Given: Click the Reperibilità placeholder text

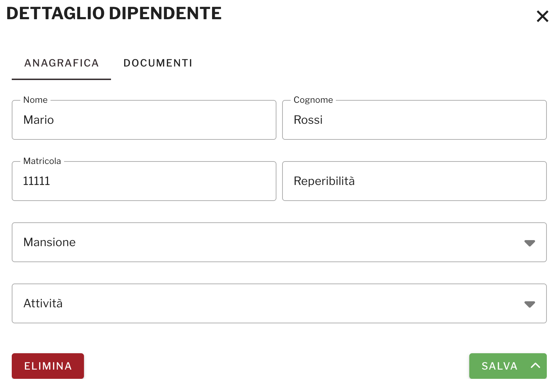Looking at the screenshot, I should click(x=324, y=181).
